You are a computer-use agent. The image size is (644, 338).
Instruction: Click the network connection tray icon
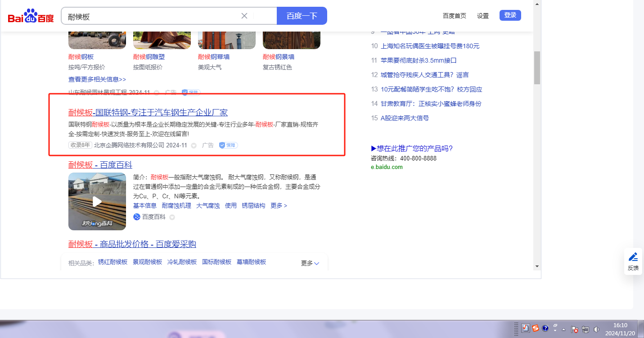click(585, 329)
